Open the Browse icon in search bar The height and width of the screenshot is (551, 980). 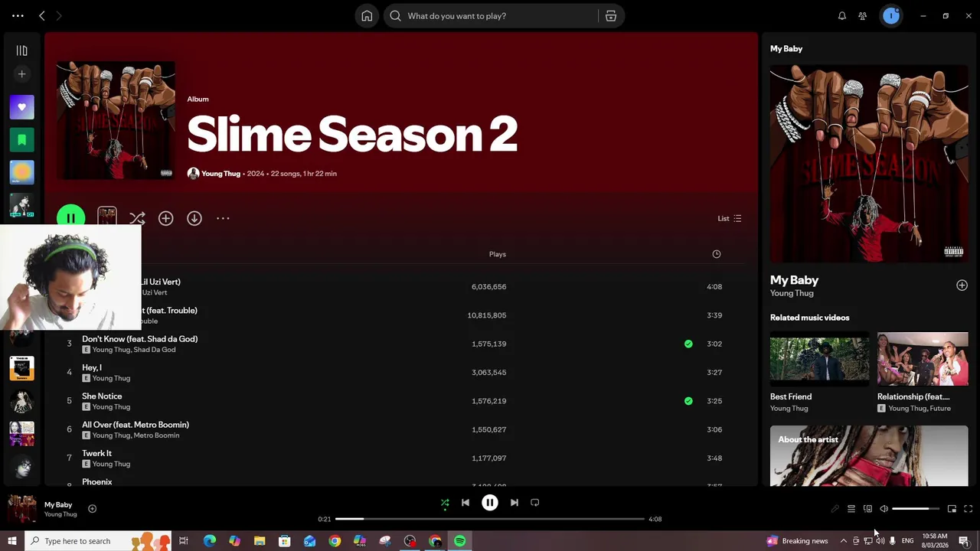(611, 16)
